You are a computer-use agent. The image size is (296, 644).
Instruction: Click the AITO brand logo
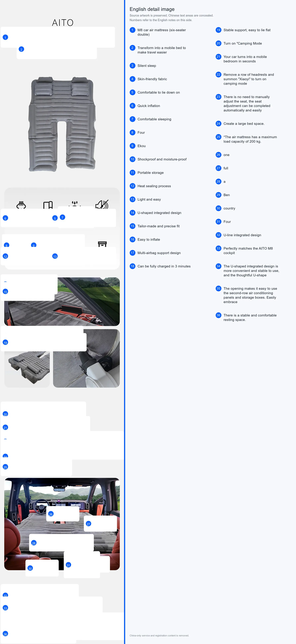(63, 23)
